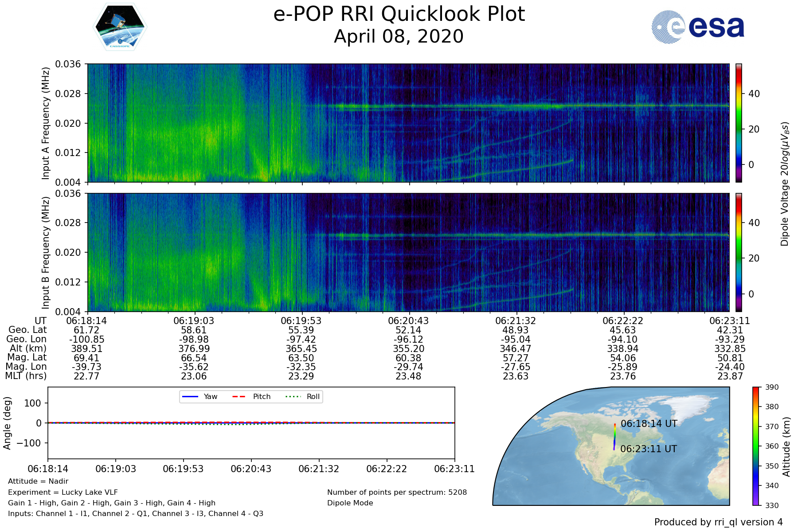Click the Input A dipole voltage colorbar
The width and height of the screenshot is (798, 532).
coord(739,123)
